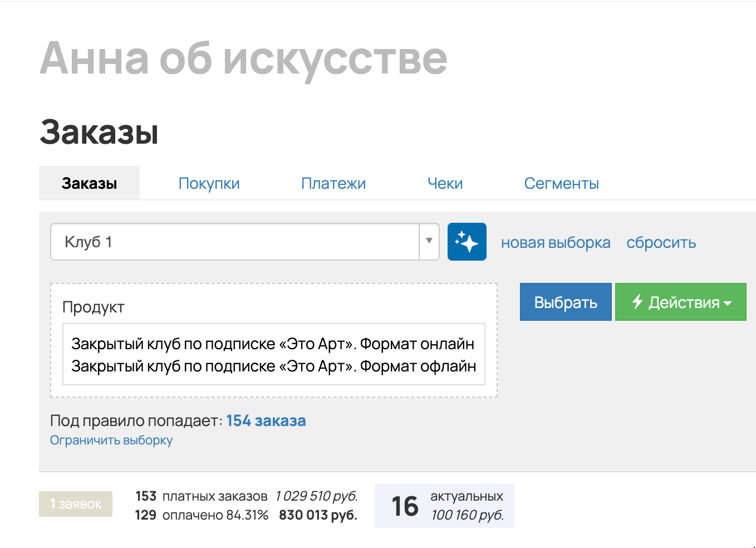Click the 1 029 510 руб. amount
756x548 pixels.
(x=316, y=496)
